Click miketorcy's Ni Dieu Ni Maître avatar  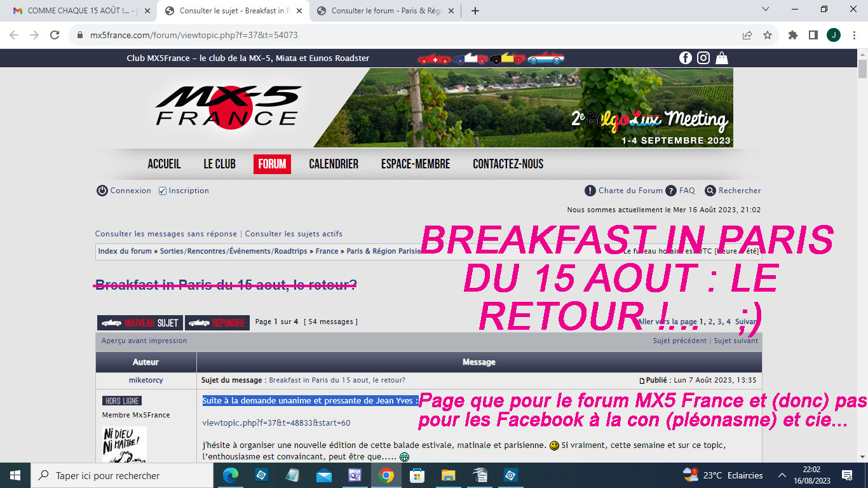(x=125, y=444)
